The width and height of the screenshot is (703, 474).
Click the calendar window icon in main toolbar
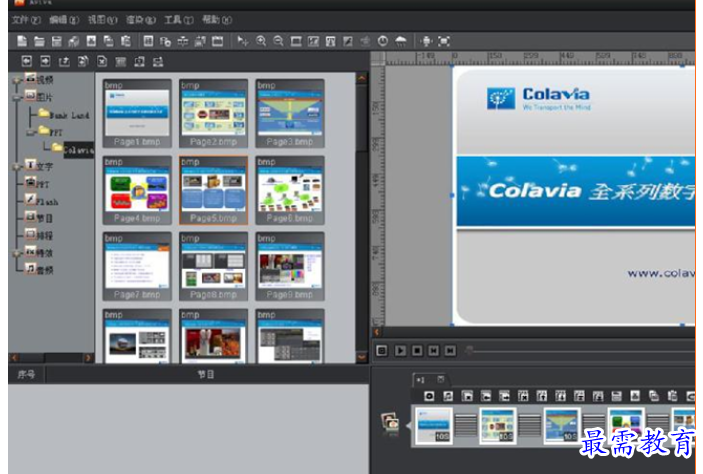pos(217,41)
